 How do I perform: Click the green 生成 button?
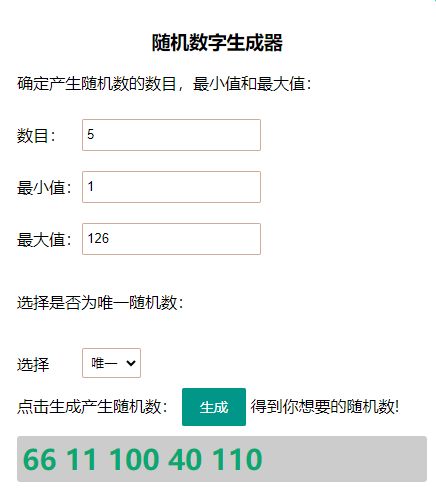point(214,407)
